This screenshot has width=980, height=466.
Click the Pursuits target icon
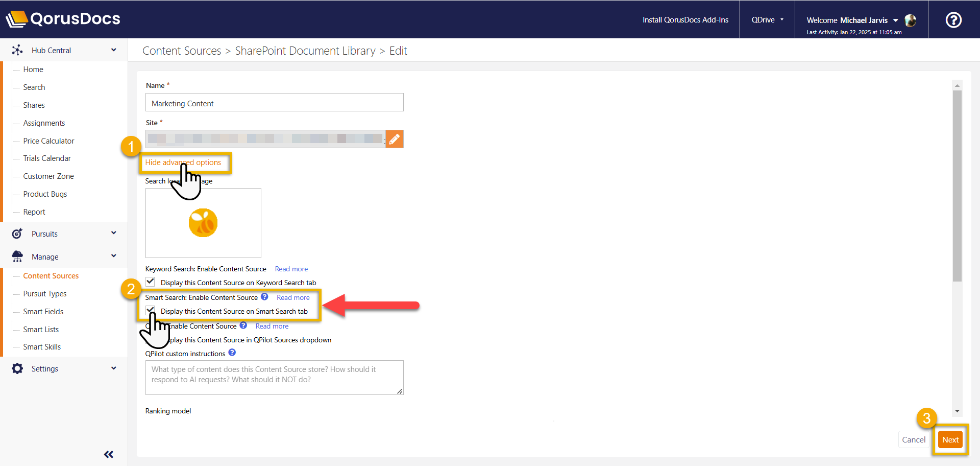tap(17, 234)
